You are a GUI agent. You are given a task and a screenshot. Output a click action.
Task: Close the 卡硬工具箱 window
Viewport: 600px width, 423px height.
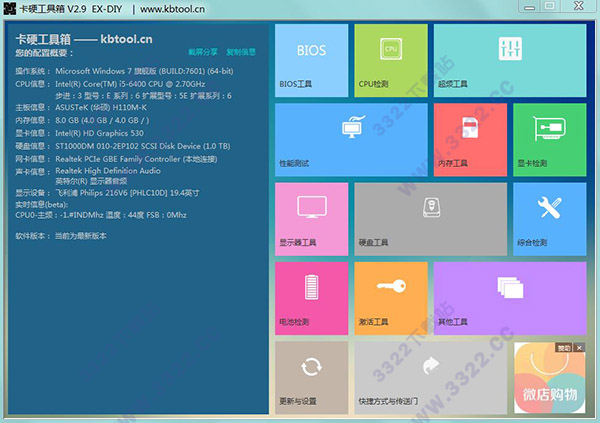coord(579,6)
